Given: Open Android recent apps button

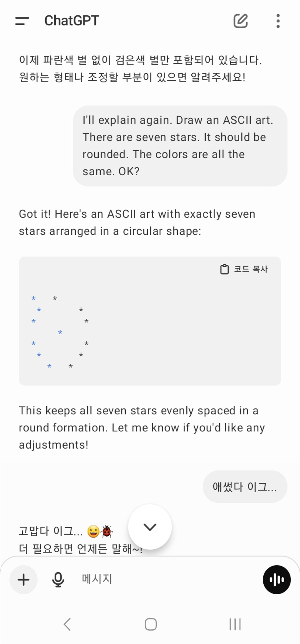Looking at the screenshot, I should point(235,624).
